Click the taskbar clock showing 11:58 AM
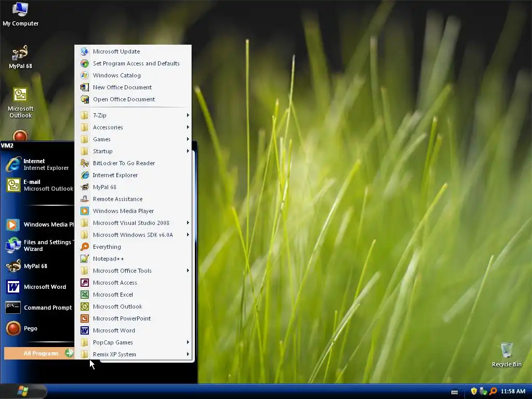This screenshot has width=532, height=399. [x=513, y=391]
